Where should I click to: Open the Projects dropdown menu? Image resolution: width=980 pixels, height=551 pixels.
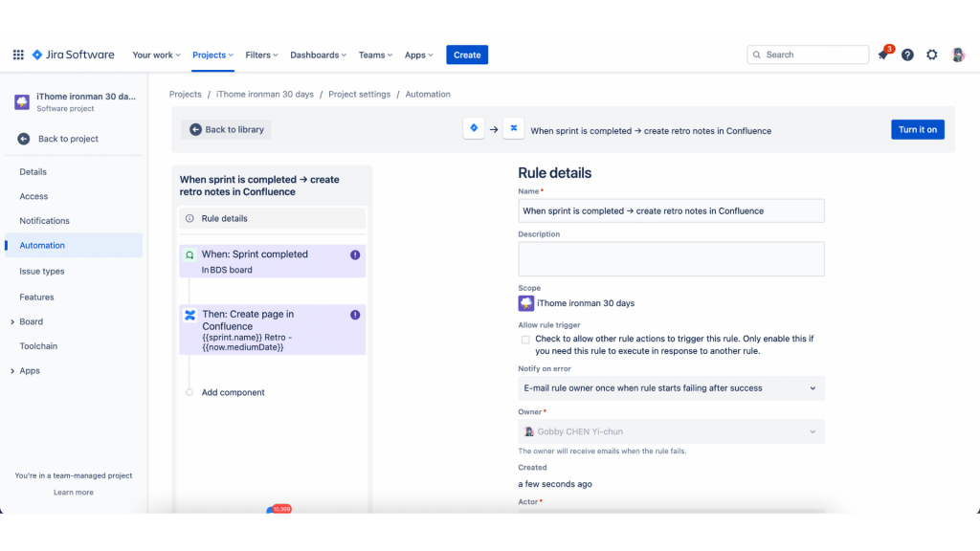coord(212,55)
